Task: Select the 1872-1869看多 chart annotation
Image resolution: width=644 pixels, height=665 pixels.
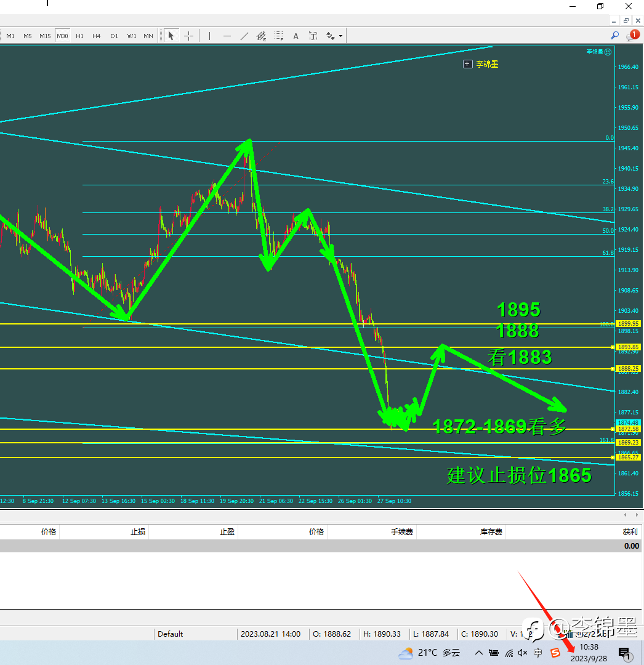Action: pos(499,427)
